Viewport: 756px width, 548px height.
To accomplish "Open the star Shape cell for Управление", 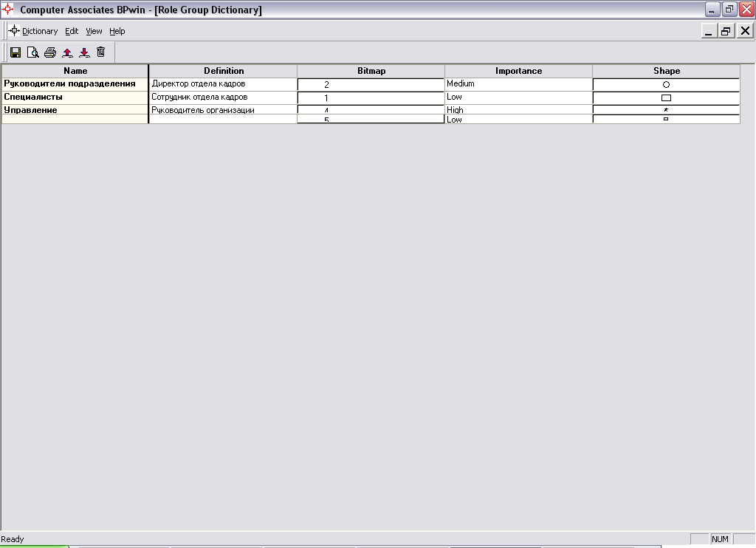I will coord(667,109).
